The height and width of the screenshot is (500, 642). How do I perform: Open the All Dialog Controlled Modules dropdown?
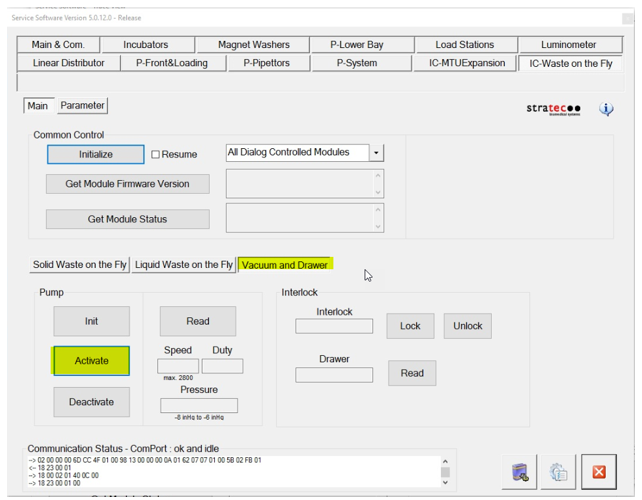tap(377, 153)
